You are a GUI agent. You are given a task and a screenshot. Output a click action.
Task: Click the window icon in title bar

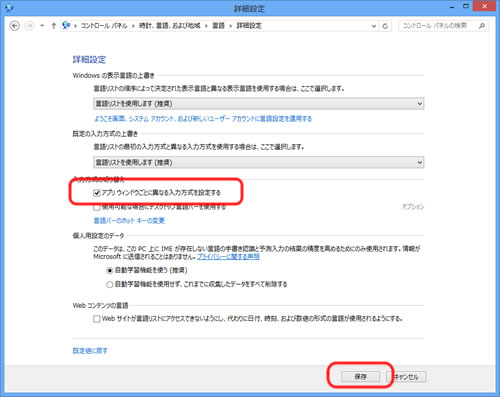[9, 8]
